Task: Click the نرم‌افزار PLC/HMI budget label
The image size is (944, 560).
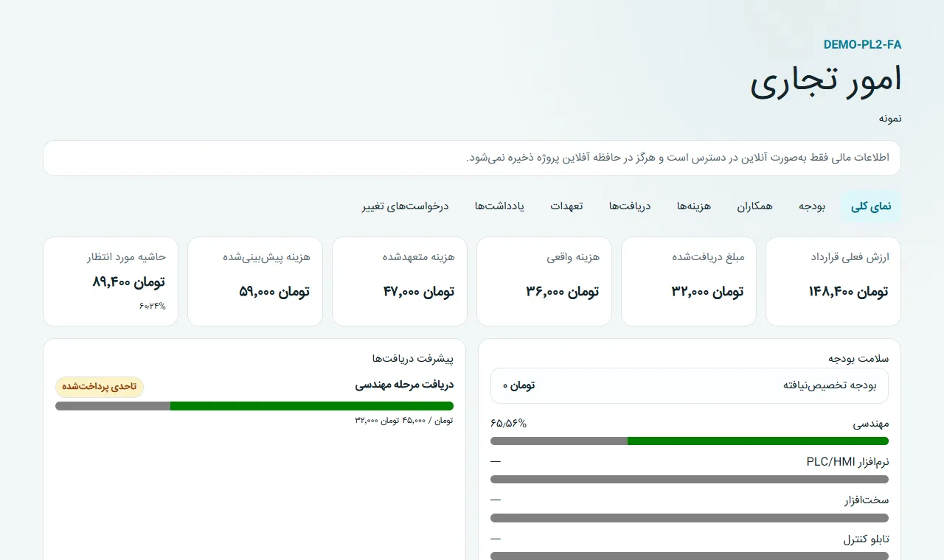Action: click(848, 462)
